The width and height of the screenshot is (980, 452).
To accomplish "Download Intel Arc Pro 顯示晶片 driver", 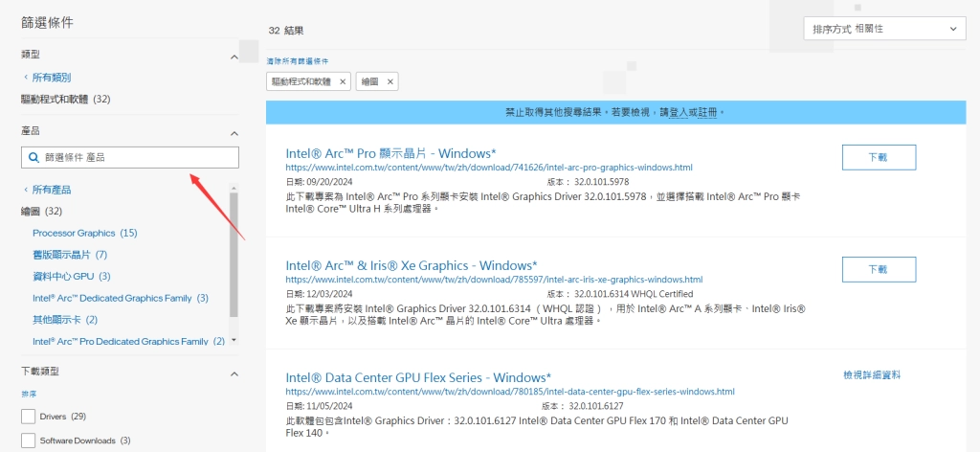I will pyautogui.click(x=879, y=158).
